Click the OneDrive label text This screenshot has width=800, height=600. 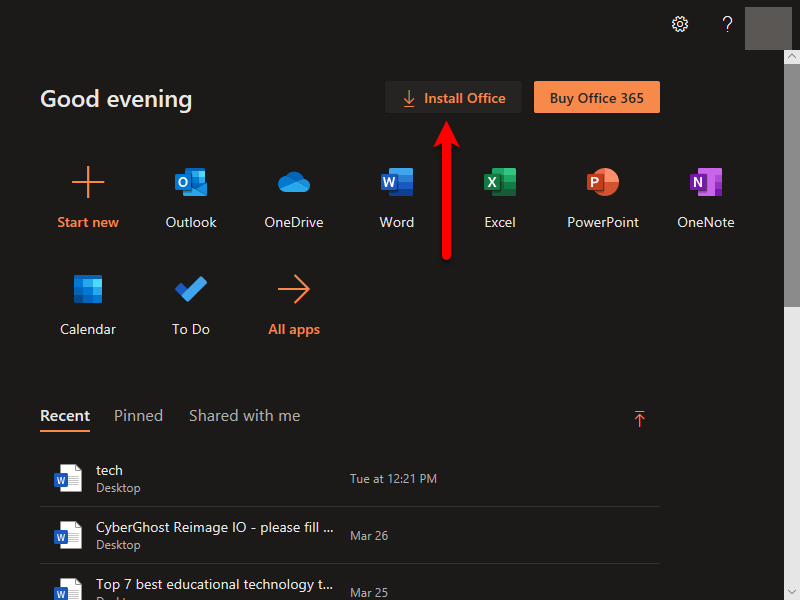294,222
